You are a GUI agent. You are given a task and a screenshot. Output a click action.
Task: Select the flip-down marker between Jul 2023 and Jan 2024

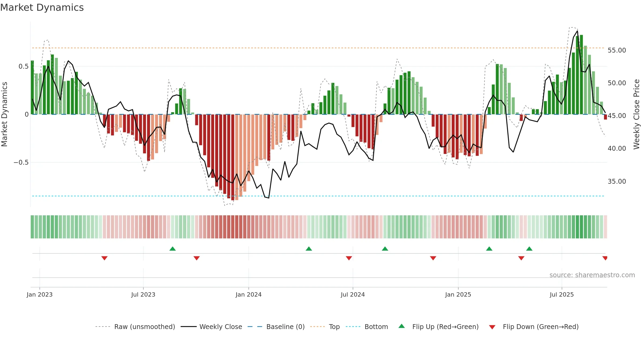click(197, 258)
